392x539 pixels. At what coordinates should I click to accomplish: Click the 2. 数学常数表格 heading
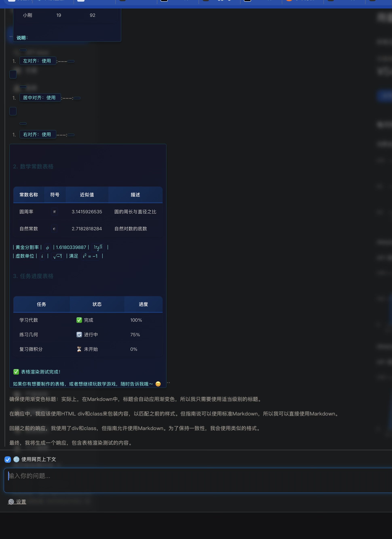[33, 166]
